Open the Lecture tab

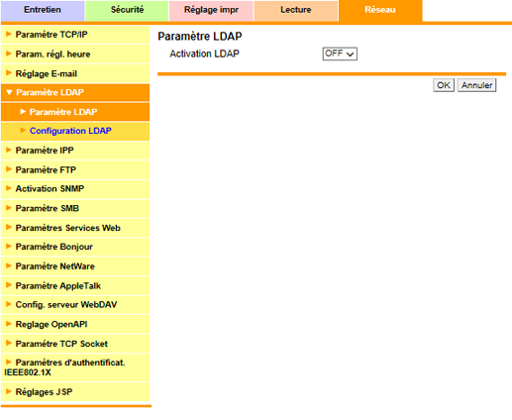(x=296, y=10)
